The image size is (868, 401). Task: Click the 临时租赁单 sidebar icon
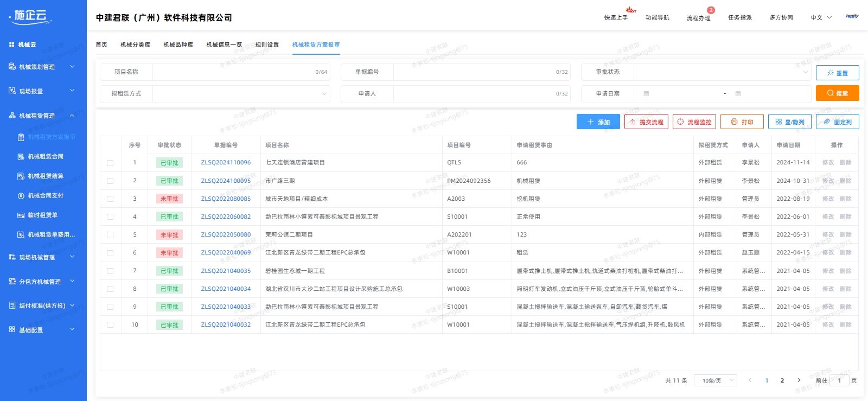tap(21, 215)
